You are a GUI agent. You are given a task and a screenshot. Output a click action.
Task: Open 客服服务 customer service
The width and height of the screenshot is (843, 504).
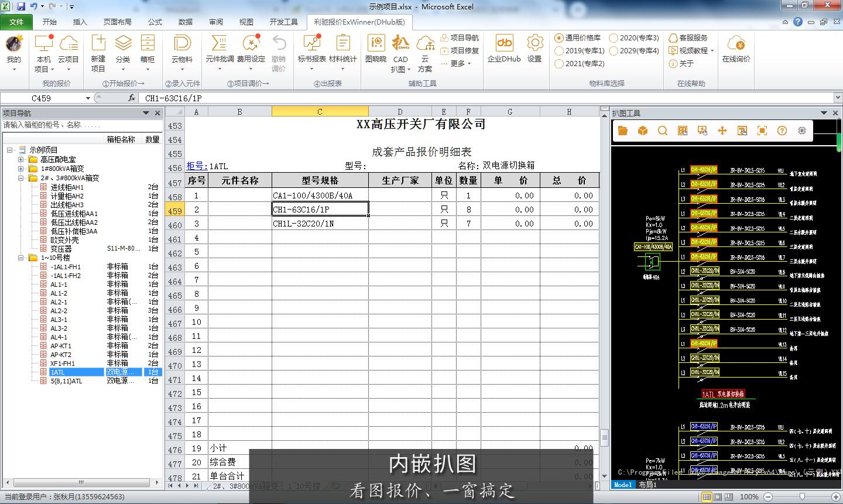click(x=688, y=37)
